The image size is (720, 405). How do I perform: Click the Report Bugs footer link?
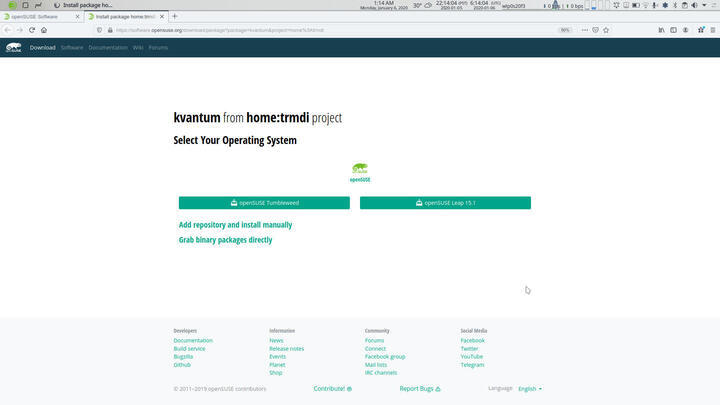tap(420, 388)
